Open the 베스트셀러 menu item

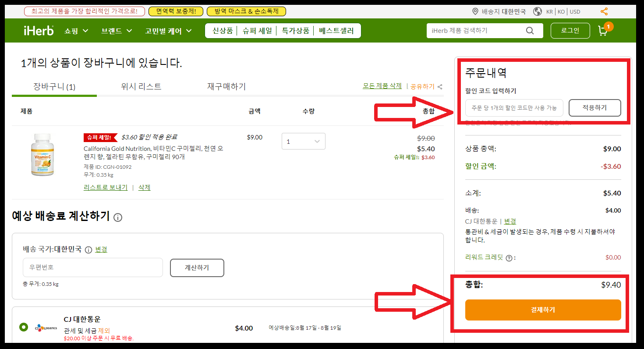click(336, 31)
